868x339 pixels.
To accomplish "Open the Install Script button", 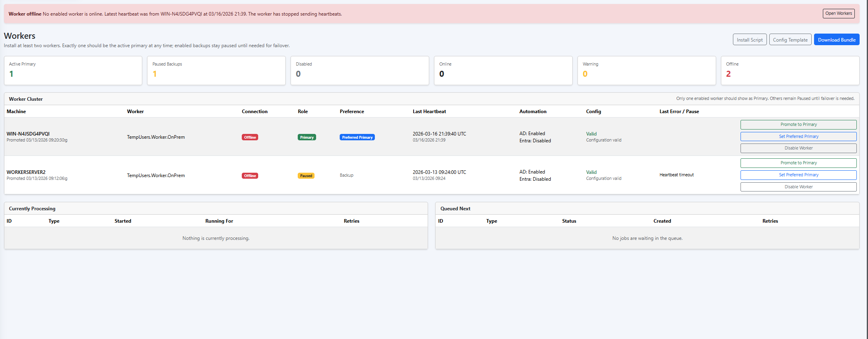I will (x=749, y=40).
